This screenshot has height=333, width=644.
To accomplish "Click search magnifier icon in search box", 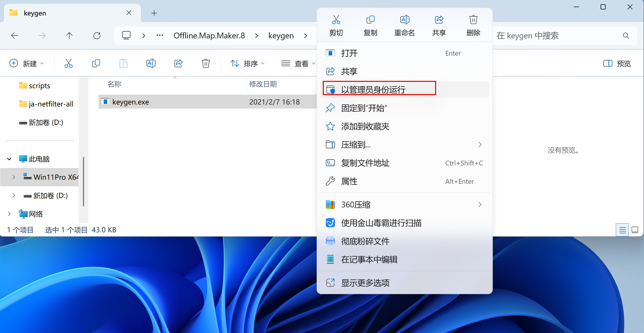I will pyautogui.click(x=626, y=36).
